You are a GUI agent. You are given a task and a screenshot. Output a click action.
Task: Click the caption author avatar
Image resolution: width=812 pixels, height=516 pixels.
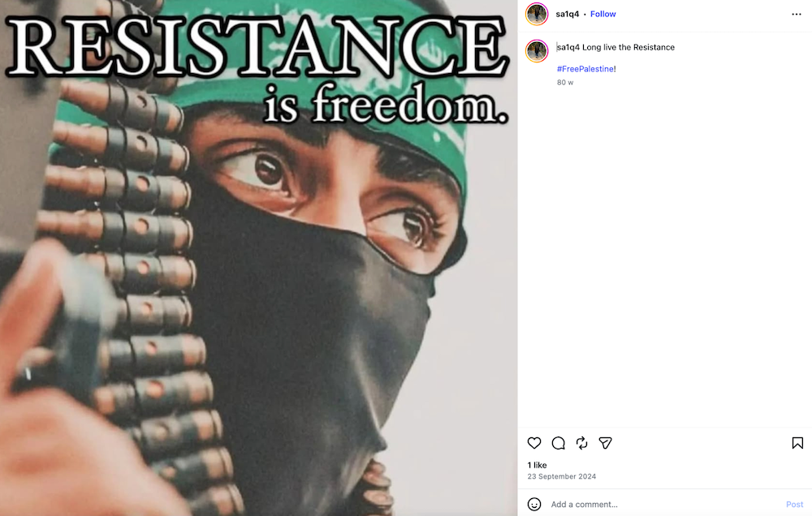pos(537,51)
